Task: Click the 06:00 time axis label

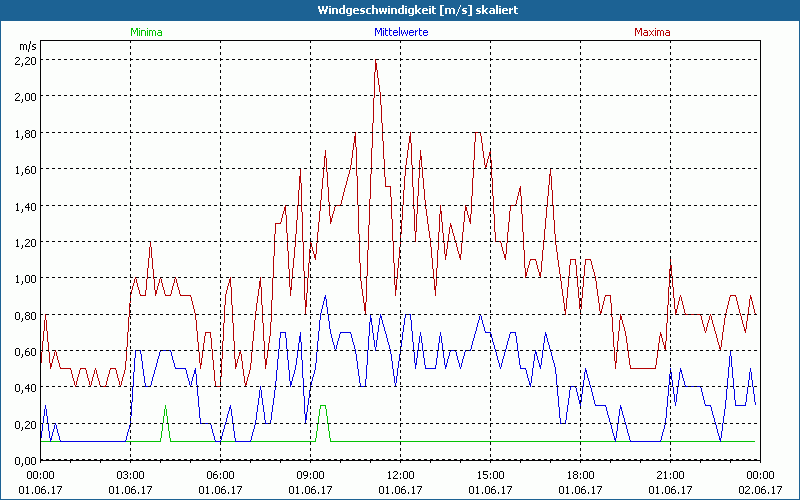Action: click(x=220, y=475)
